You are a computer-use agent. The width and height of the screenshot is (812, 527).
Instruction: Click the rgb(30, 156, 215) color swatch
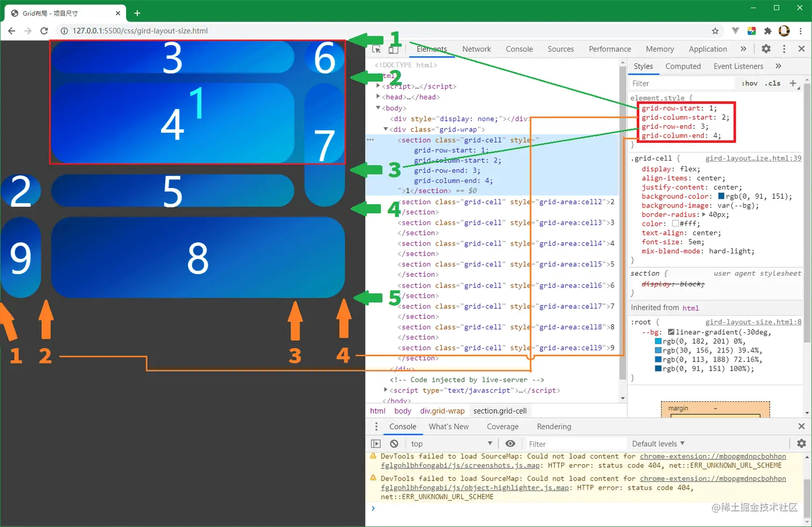[658, 350]
